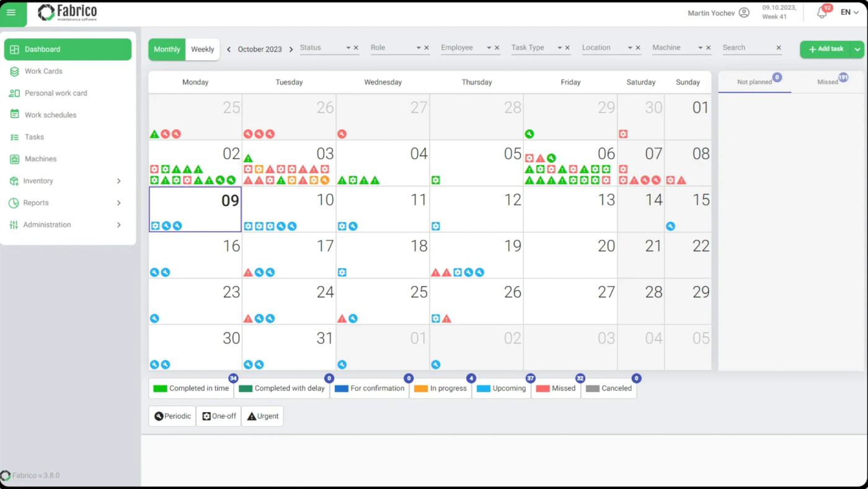This screenshot has width=868, height=489.
Task: Open the Task Type dropdown
Action: click(559, 48)
